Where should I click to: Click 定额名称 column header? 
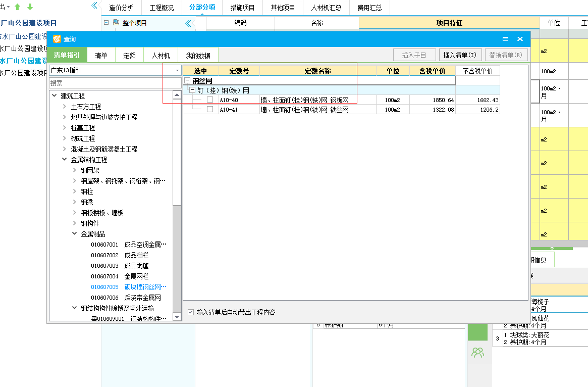(x=317, y=71)
